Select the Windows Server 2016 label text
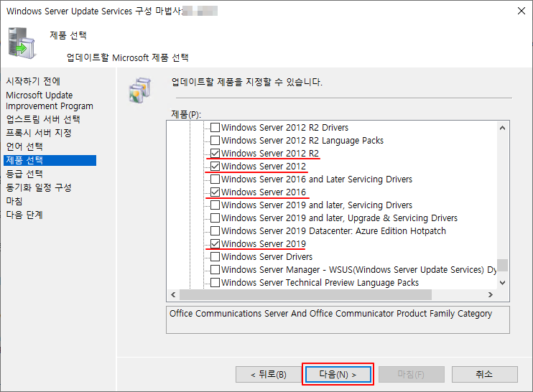 tap(264, 192)
